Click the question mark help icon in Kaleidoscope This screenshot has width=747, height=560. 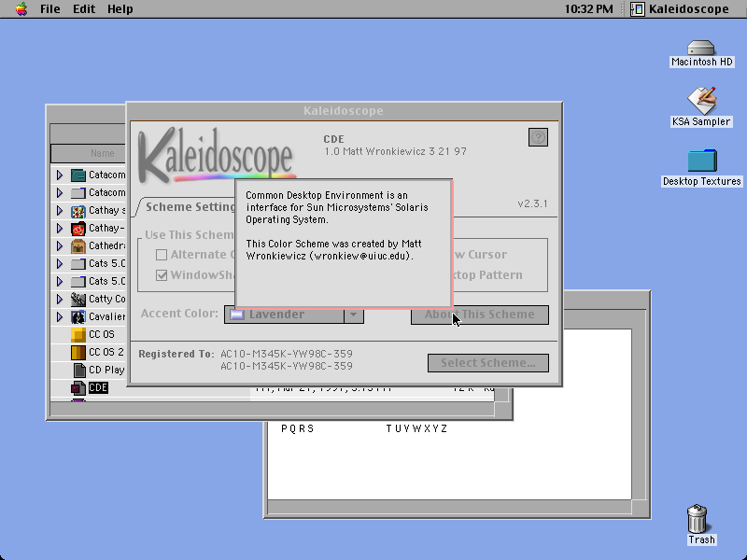coord(539,137)
